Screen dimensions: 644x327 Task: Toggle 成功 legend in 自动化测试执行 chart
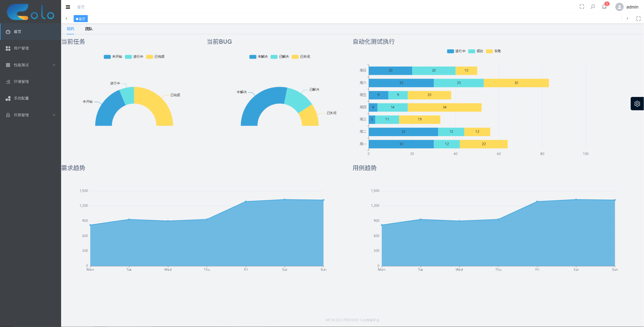click(476, 51)
